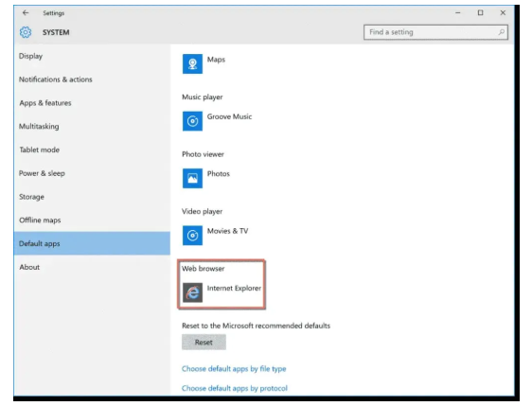Screen dimensions: 532x406
Task: Go back using the arrow icon
Action: (26, 13)
